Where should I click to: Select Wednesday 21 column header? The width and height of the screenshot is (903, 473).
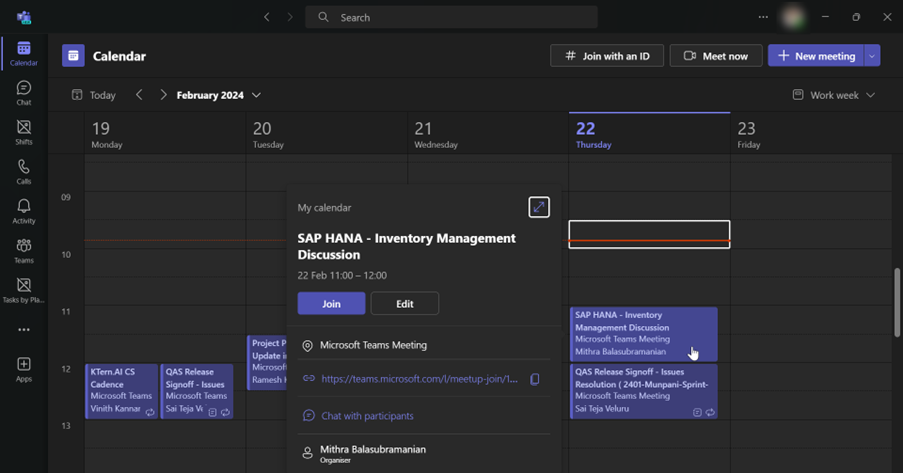click(x=488, y=135)
